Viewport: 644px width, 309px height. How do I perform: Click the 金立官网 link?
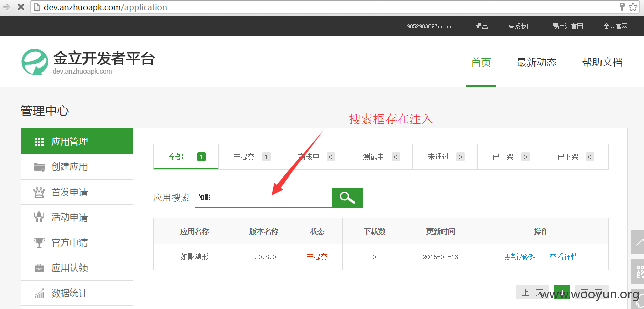pos(616,26)
